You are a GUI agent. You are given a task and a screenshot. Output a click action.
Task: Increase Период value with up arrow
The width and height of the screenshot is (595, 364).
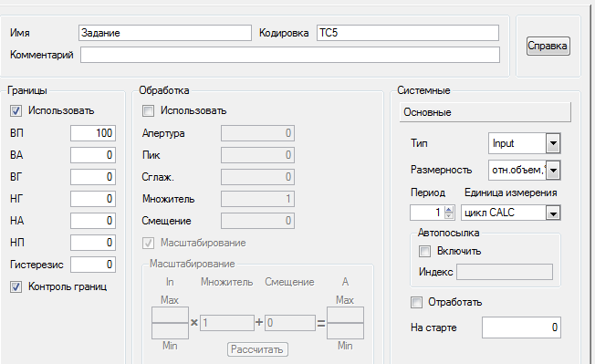point(449,209)
